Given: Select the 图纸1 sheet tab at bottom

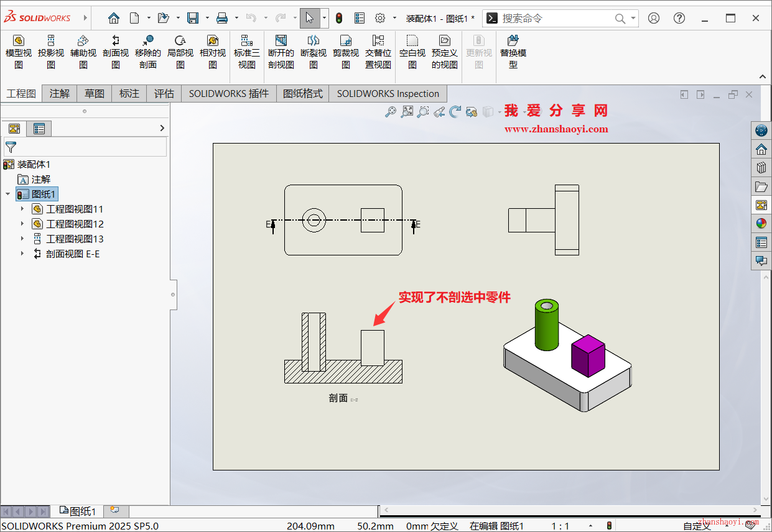Looking at the screenshot, I should pyautogui.click(x=77, y=511).
